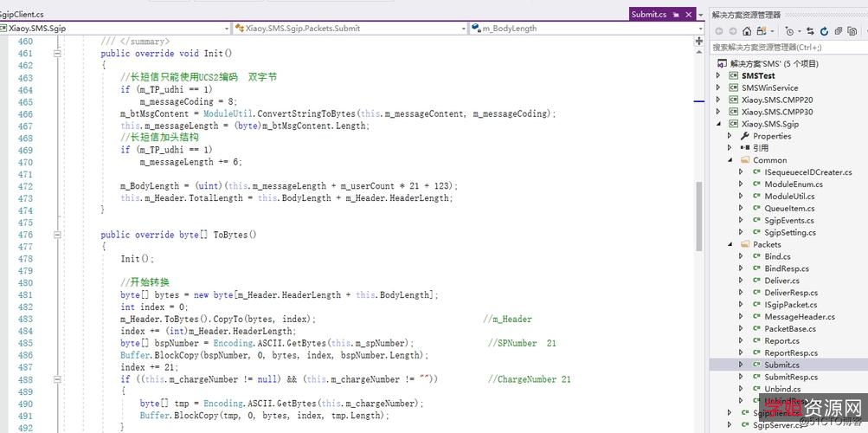Image resolution: width=868 pixels, height=433 pixels.
Task: Collapse the if block at line 488
Action: [57, 380]
